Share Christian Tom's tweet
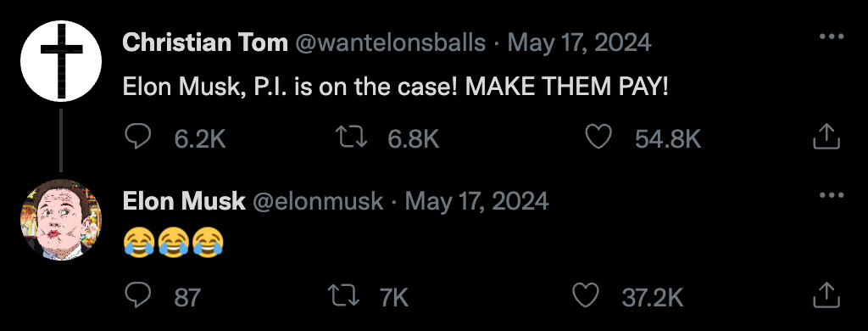 click(x=826, y=137)
